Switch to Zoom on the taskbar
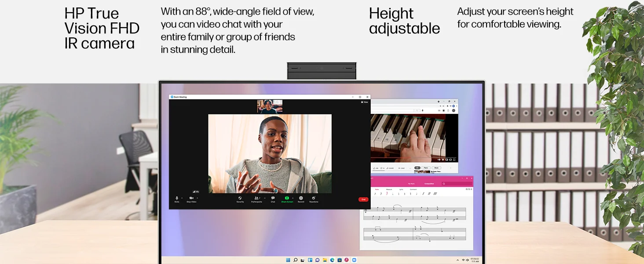The height and width of the screenshot is (264, 644). pyautogui.click(x=354, y=260)
